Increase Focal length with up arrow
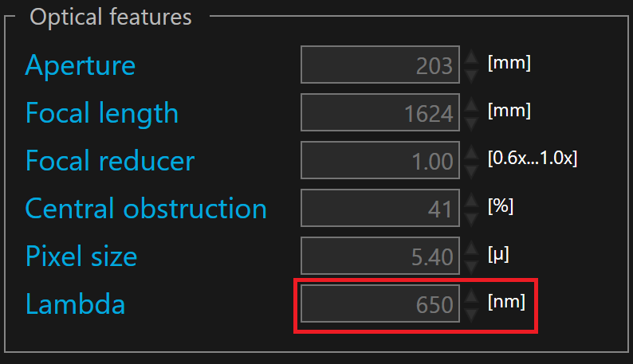Screen dimensions: 633x364 click(x=470, y=104)
